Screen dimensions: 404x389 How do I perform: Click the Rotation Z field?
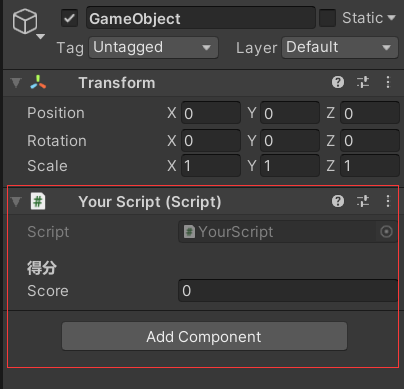pos(370,140)
